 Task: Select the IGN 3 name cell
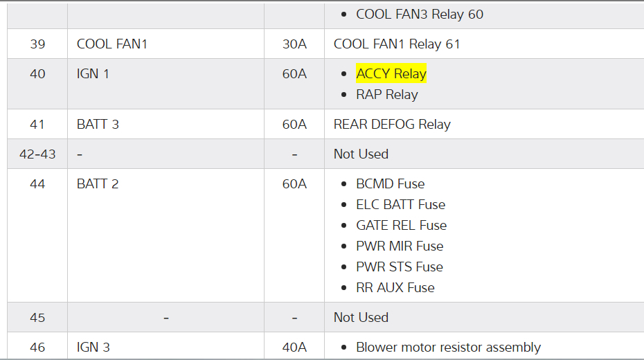click(x=93, y=348)
